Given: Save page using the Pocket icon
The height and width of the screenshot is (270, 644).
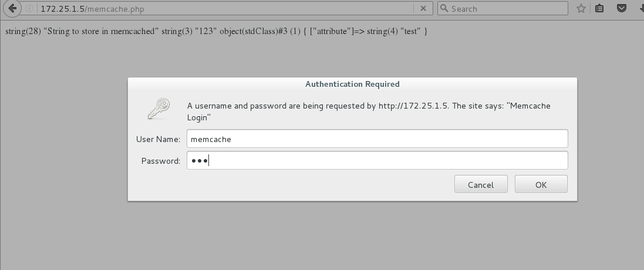Looking at the screenshot, I should [621, 9].
